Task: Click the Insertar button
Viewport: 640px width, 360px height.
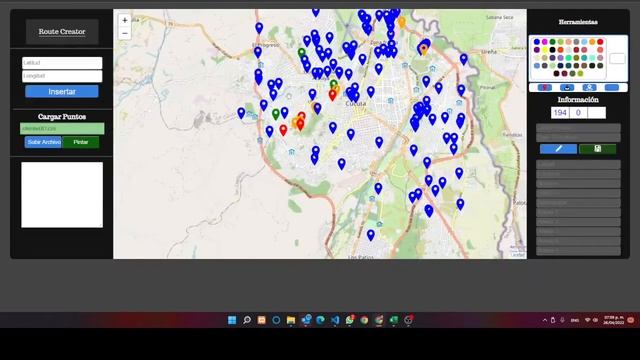Action: [62, 91]
